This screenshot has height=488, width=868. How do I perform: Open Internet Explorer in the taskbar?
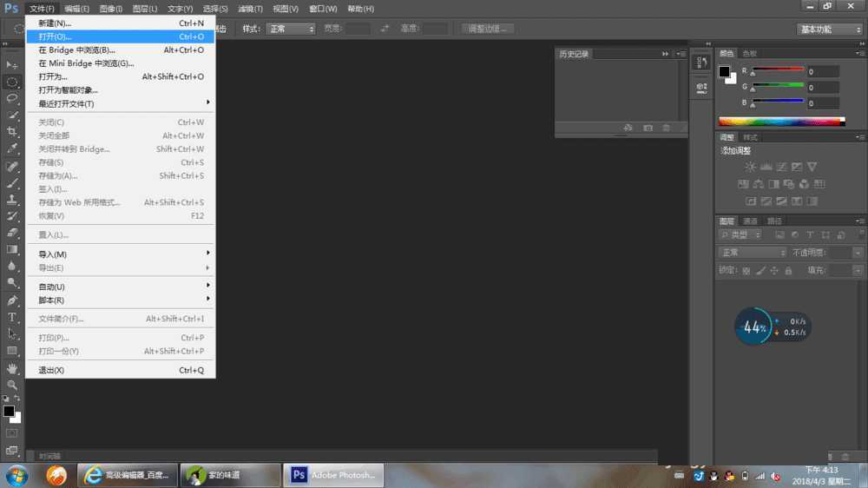(x=128, y=475)
